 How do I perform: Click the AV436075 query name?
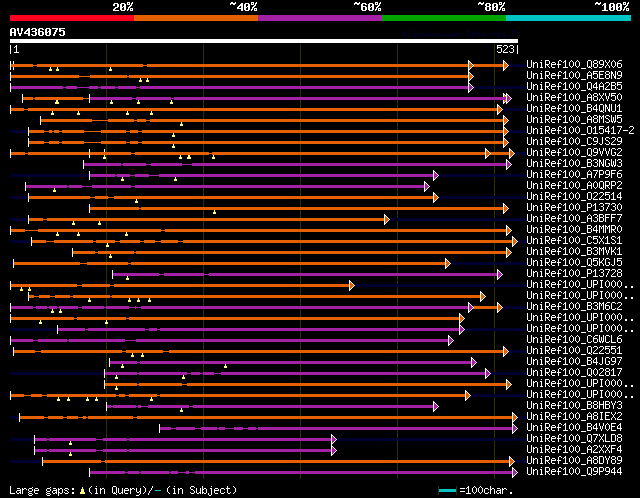click(38, 32)
